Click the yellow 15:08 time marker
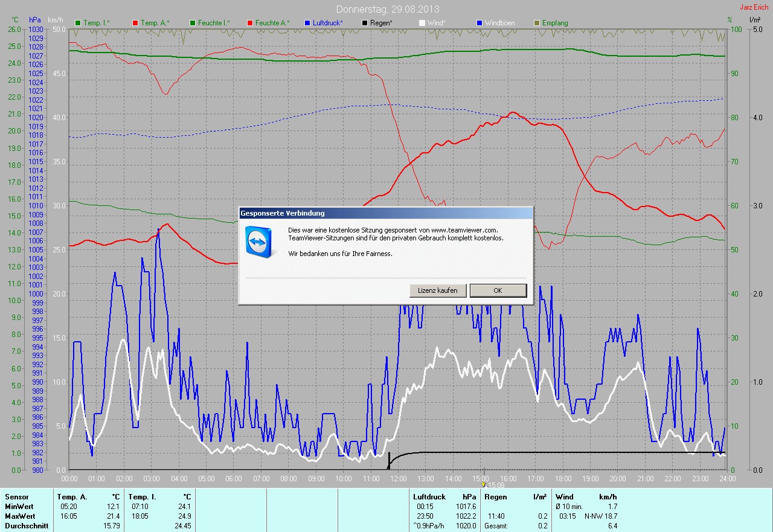The height and width of the screenshot is (532, 773). coord(484,484)
